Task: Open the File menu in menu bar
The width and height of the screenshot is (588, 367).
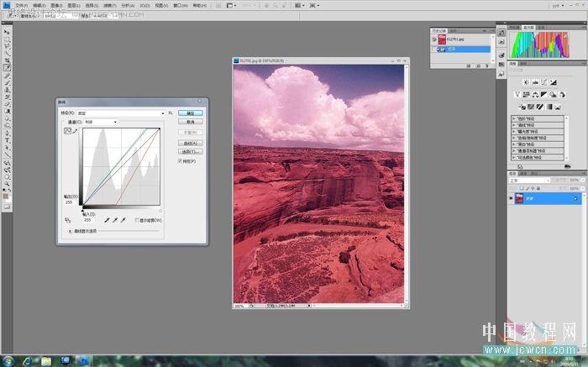Action: point(21,6)
